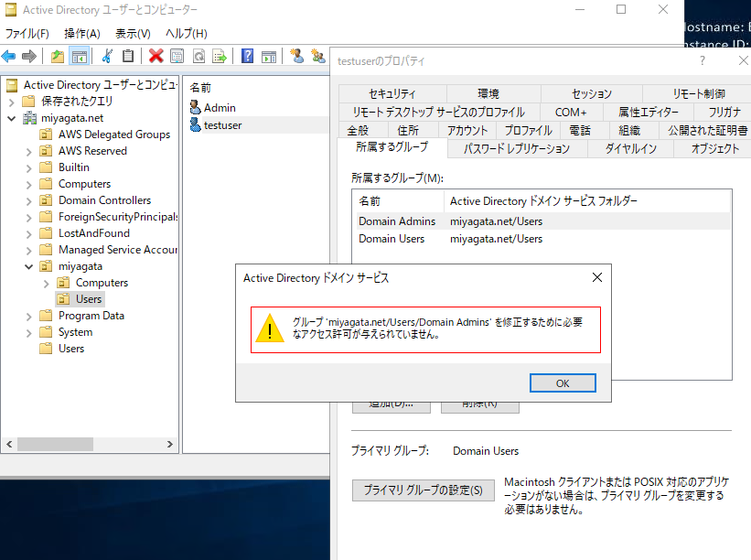Click the Export List toolbar icon
This screenshot has height=560, width=751.
coord(220,56)
